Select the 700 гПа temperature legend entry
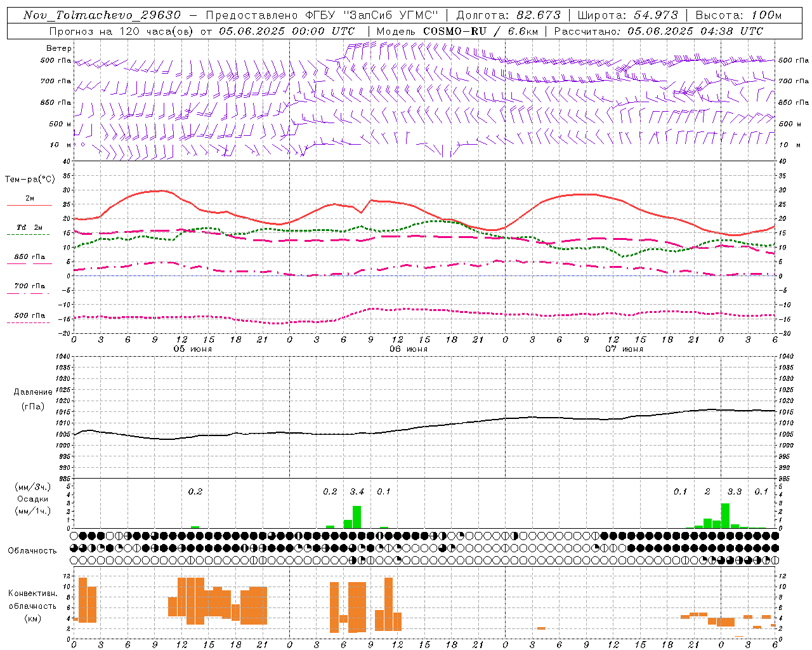 (x=30, y=286)
